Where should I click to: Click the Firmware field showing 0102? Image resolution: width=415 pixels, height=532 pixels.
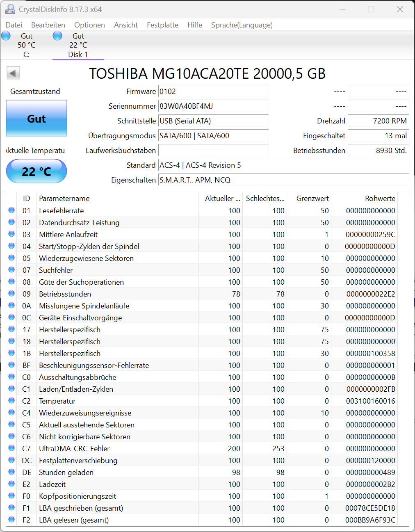coord(213,91)
